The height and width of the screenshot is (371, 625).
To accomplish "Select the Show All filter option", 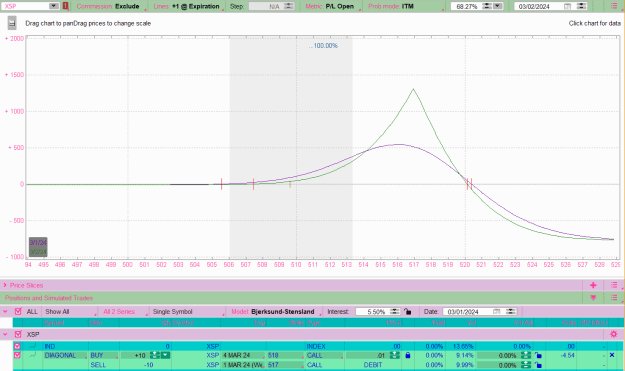I will (70, 312).
